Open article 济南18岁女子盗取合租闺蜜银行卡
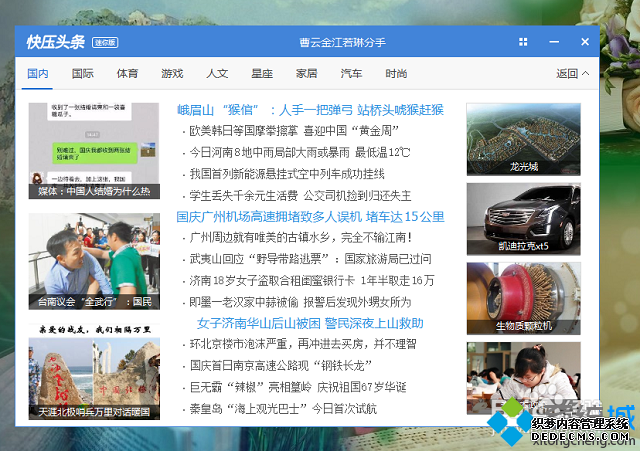 (312, 280)
